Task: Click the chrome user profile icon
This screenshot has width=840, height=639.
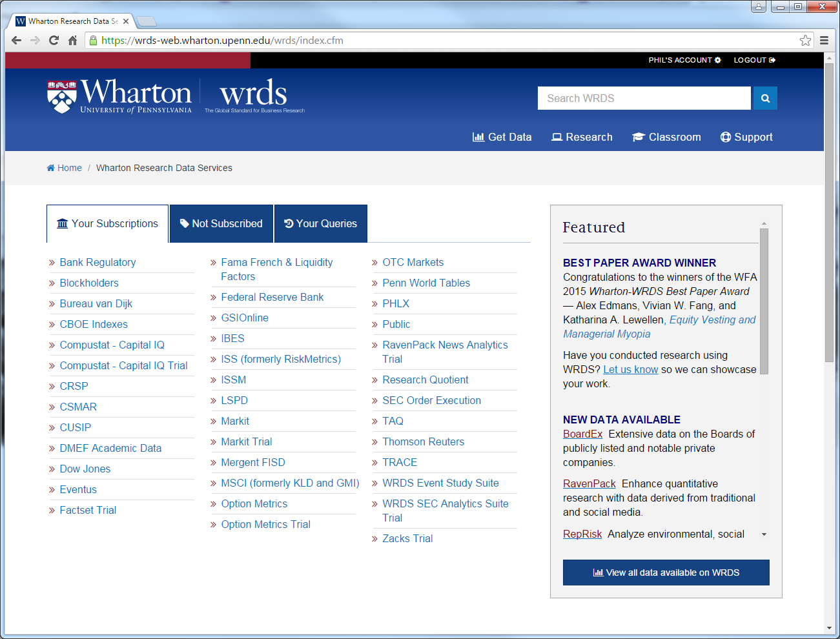Action: pyautogui.click(x=759, y=6)
